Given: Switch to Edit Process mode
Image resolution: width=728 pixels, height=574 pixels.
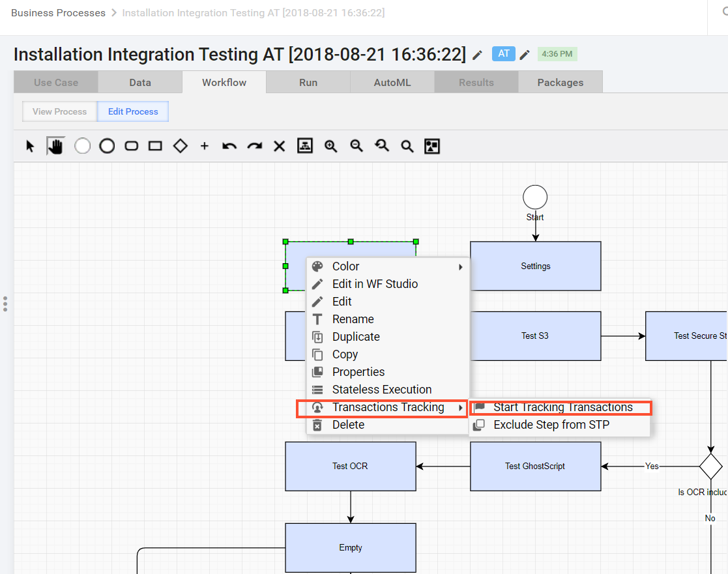Looking at the screenshot, I should [133, 111].
